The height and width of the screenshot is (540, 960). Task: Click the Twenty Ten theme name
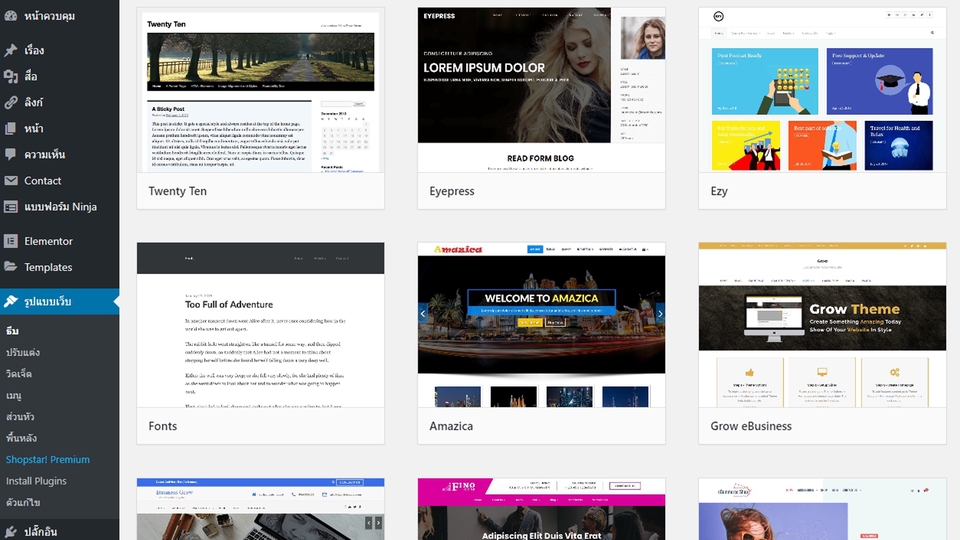point(177,191)
